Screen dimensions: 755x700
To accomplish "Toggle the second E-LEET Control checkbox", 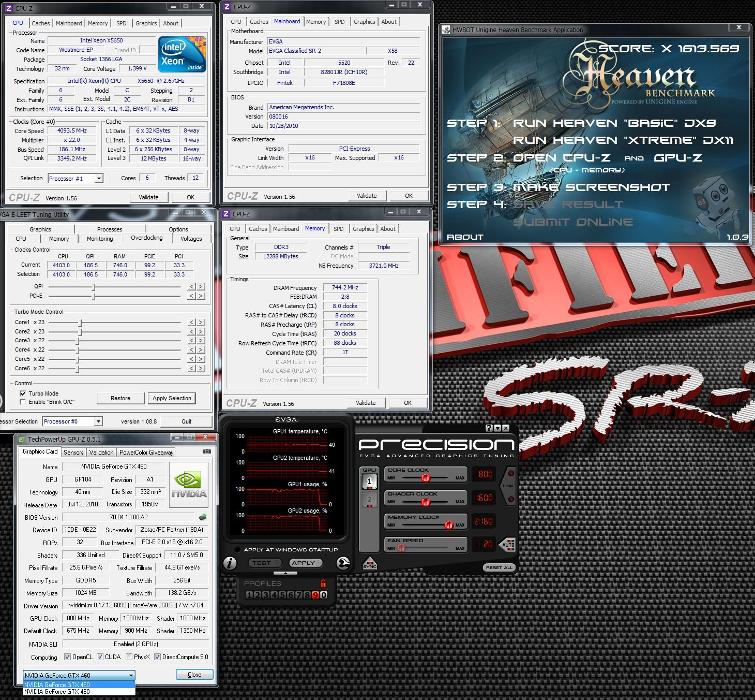I will (x=22, y=402).
